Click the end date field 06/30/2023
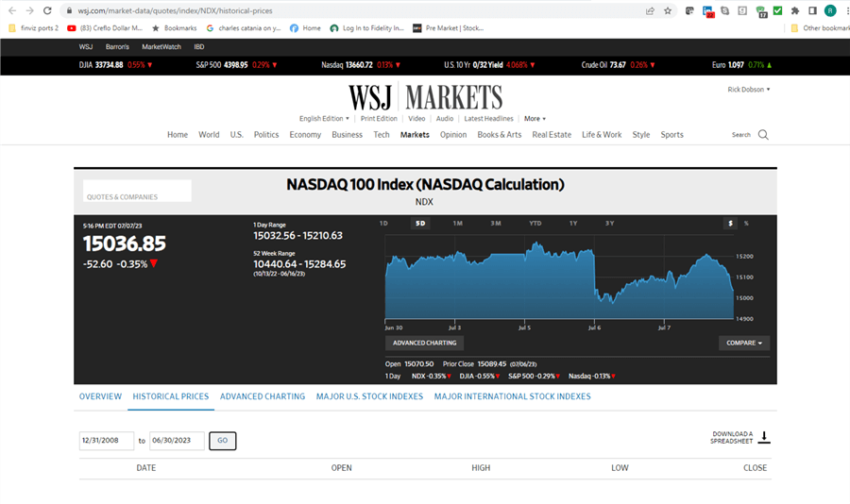Screen dimensions: 850x504 177,441
